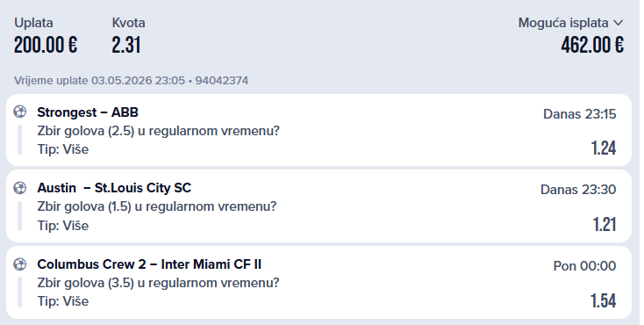This screenshot has width=644, height=325.
Task: Click the 200.00 € Uplata amount
Action: (x=46, y=45)
